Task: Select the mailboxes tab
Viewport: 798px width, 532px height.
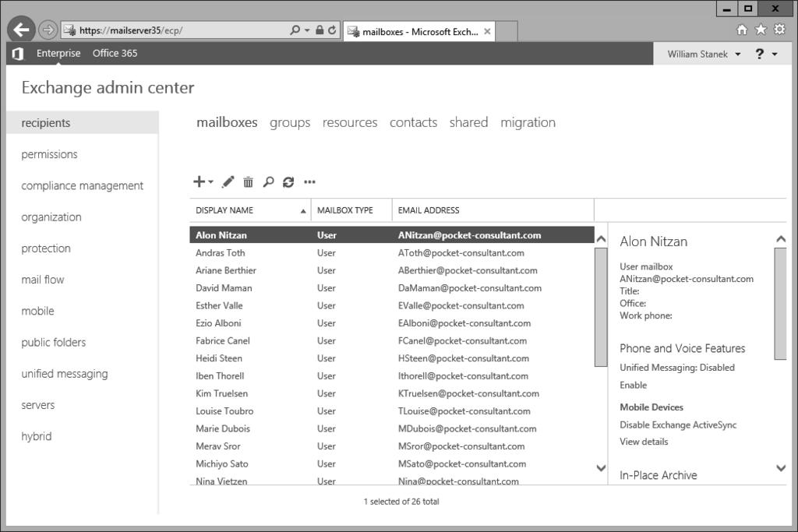Action: (x=227, y=122)
